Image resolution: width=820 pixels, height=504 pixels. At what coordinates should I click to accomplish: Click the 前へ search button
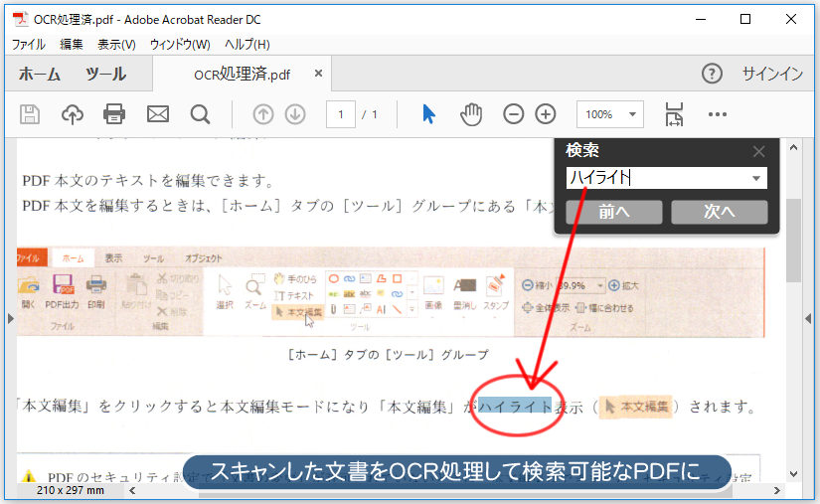[x=614, y=212]
